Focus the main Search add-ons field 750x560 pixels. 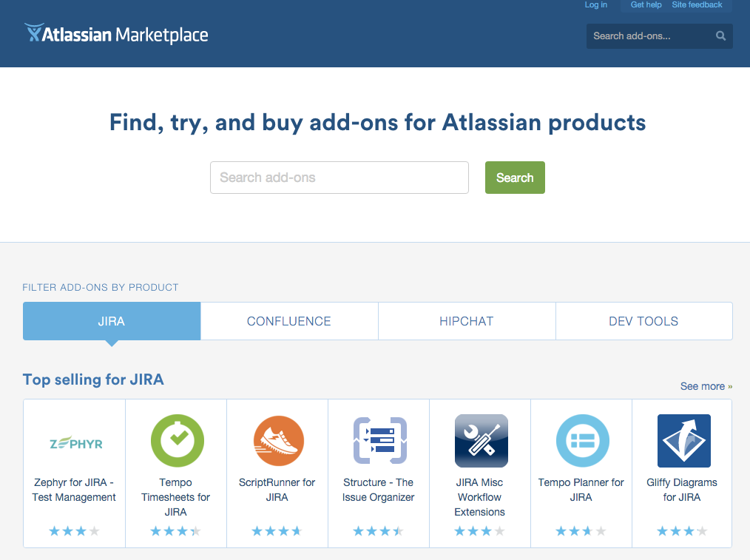coord(339,178)
